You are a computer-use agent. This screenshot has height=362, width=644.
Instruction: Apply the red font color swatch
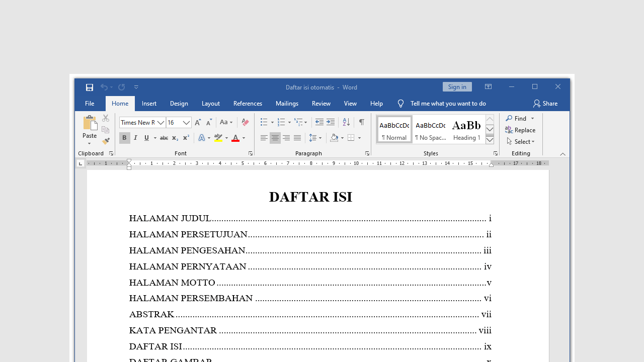[235, 138]
